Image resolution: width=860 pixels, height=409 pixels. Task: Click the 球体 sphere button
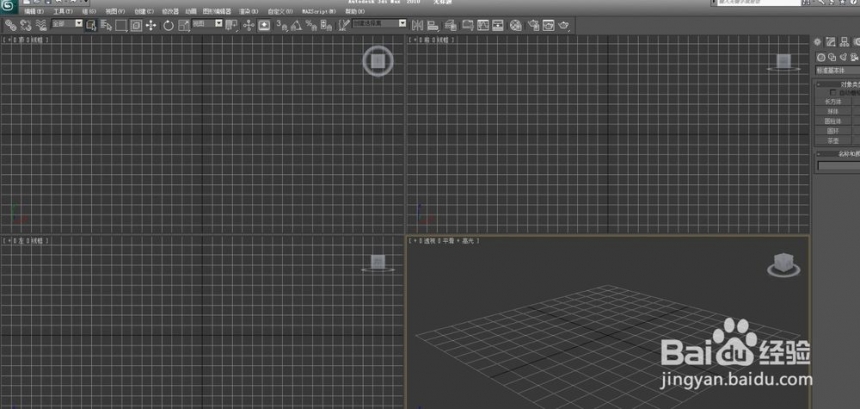tap(833, 111)
